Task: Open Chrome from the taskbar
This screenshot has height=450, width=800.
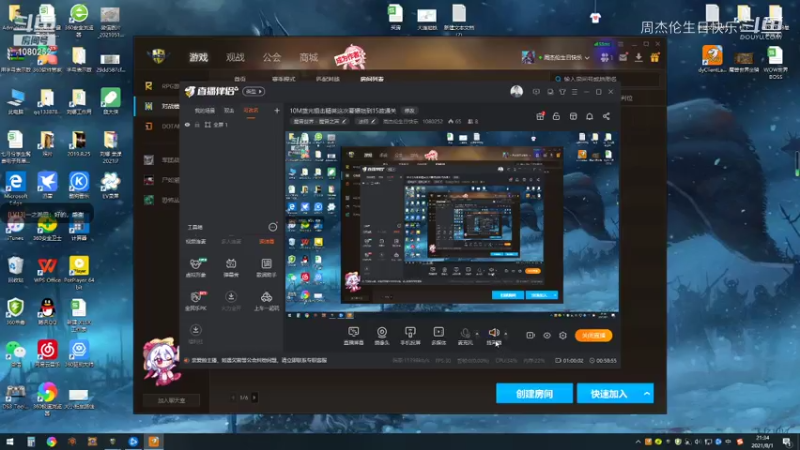Action: coord(51,442)
